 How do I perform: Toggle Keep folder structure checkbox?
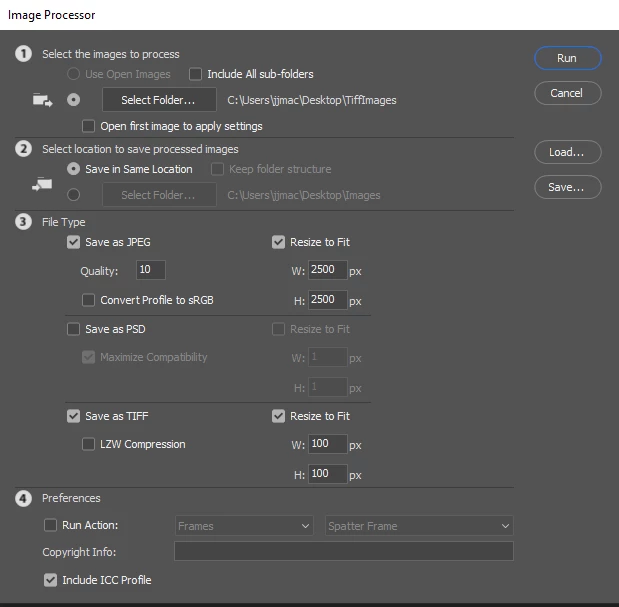(x=217, y=169)
